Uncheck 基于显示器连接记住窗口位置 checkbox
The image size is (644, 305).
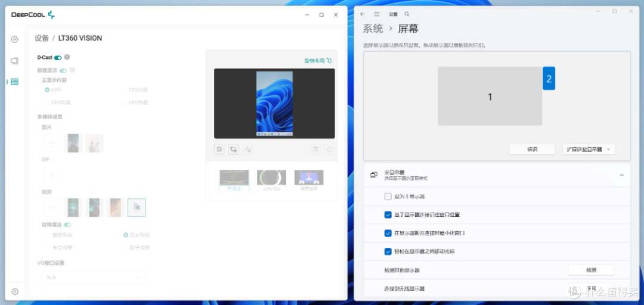pyautogui.click(x=388, y=214)
